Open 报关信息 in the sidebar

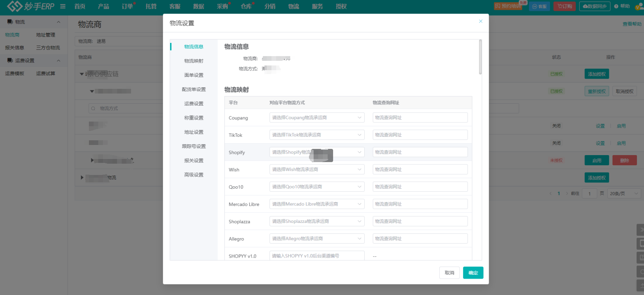point(14,48)
